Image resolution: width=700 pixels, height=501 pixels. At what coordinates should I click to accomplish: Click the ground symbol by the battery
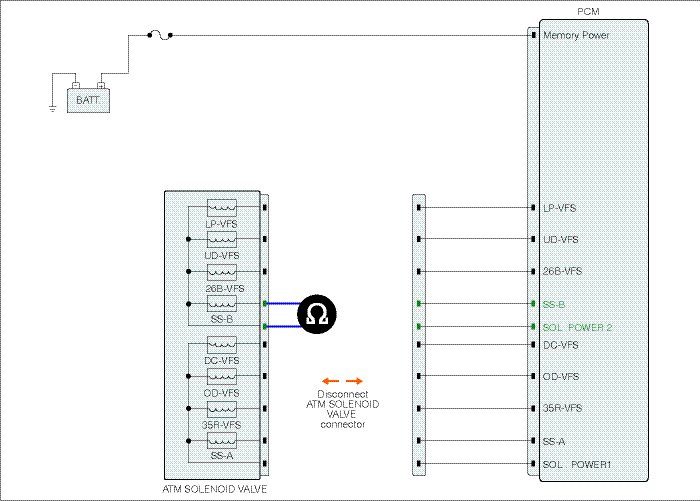point(52,108)
